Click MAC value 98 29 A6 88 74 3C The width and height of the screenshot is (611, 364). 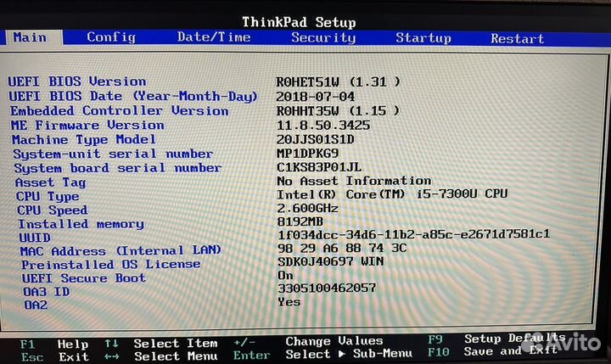click(342, 248)
